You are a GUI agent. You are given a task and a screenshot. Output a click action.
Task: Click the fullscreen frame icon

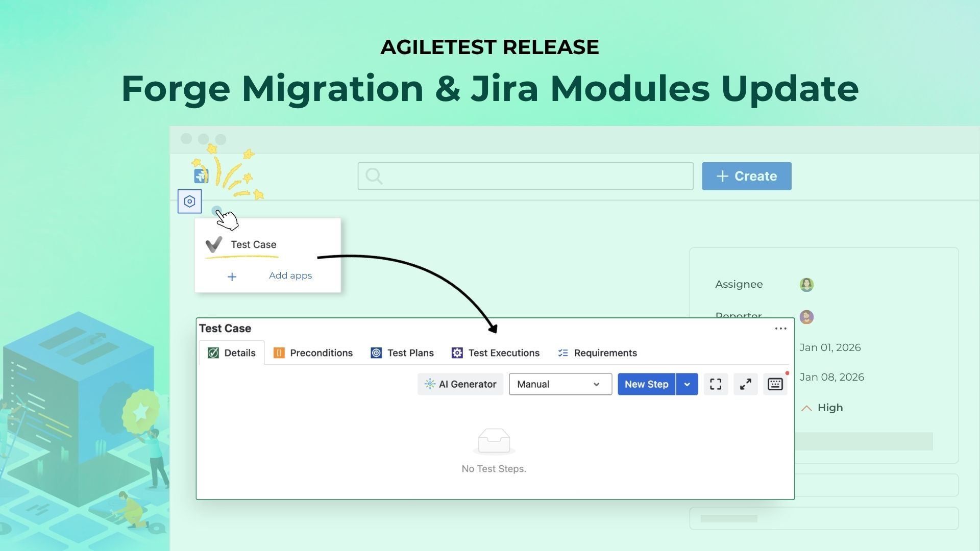point(716,384)
